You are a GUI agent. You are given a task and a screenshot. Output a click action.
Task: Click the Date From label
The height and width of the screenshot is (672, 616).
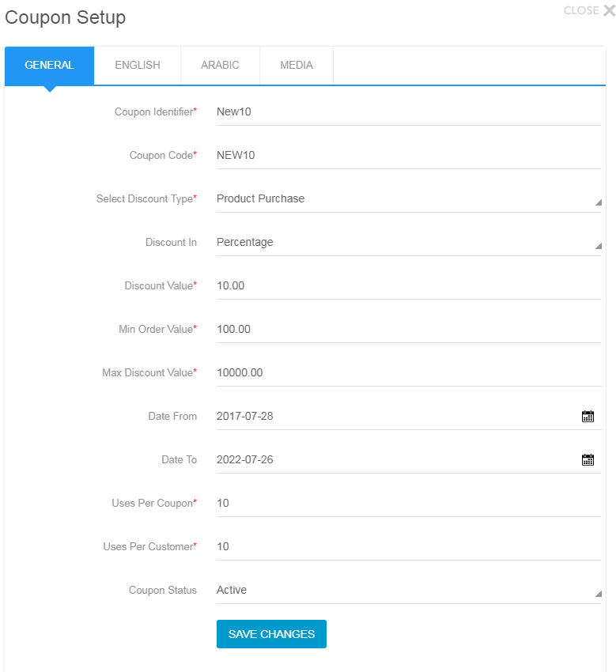(172, 416)
